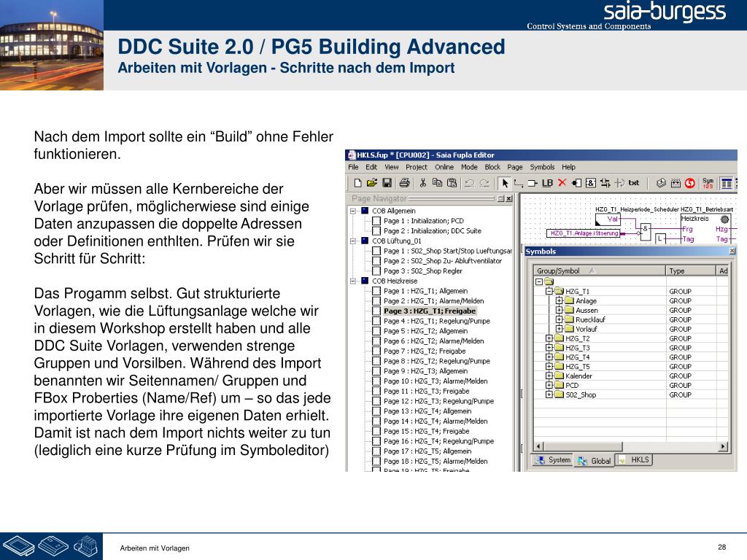Select Page 4 : HZG_T1; Regelung/Pumpe

pos(436,321)
